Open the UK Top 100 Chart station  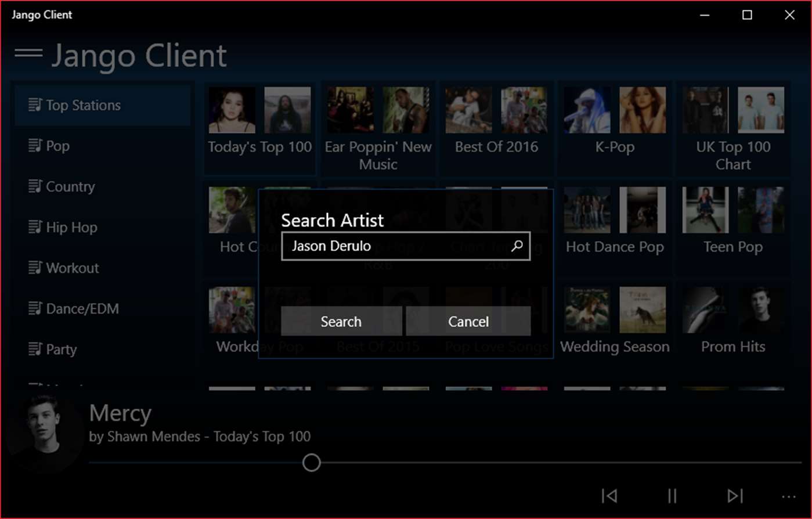pyautogui.click(x=734, y=128)
